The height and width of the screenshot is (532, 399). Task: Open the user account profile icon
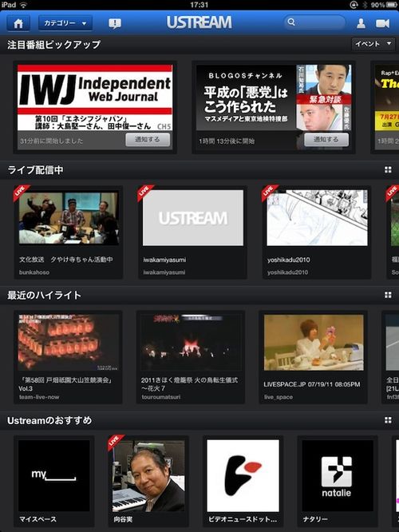361,23
